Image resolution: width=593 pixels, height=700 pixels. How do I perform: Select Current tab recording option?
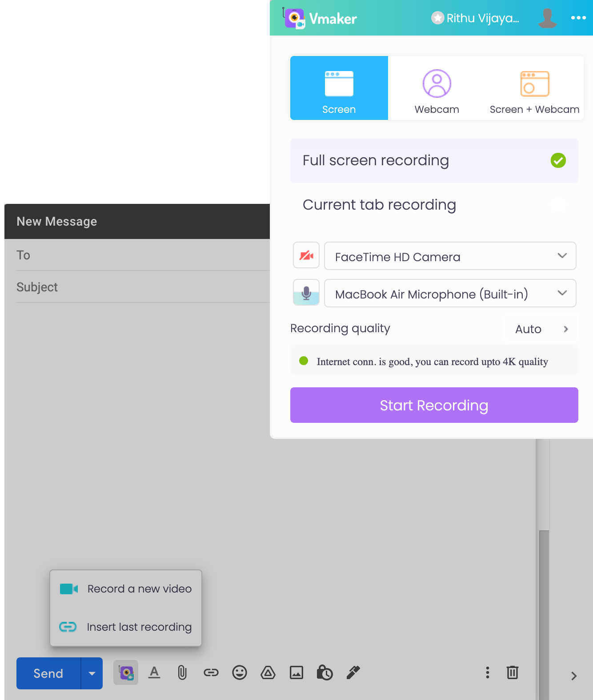(x=434, y=205)
